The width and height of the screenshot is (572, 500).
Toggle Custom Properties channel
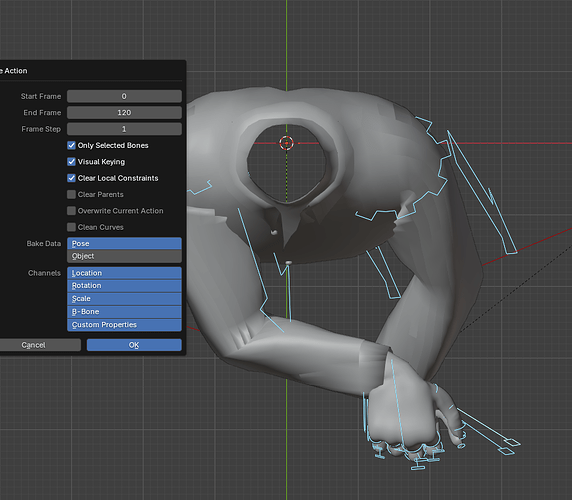(124, 325)
